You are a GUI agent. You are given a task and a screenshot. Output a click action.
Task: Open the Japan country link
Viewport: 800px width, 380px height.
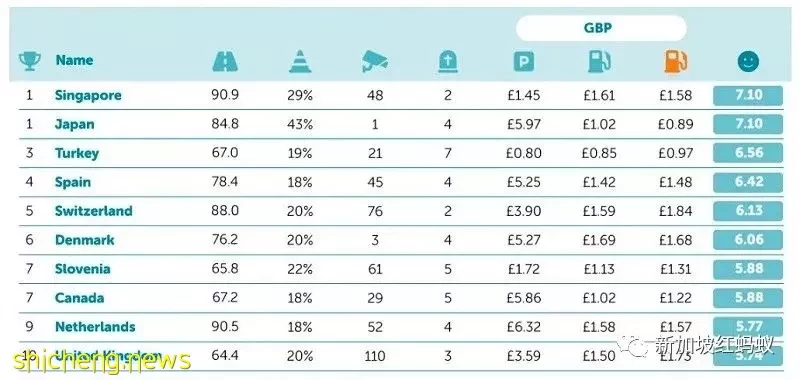click(74, 124)
